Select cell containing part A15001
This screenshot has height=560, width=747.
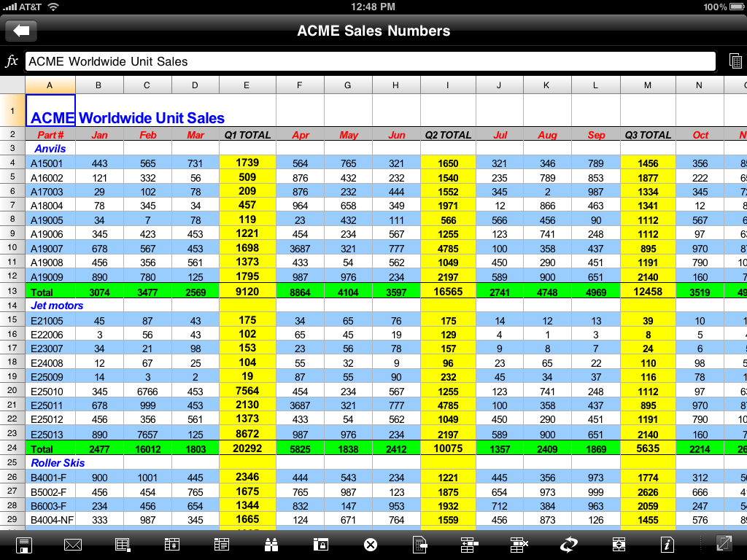click(50, 162)
